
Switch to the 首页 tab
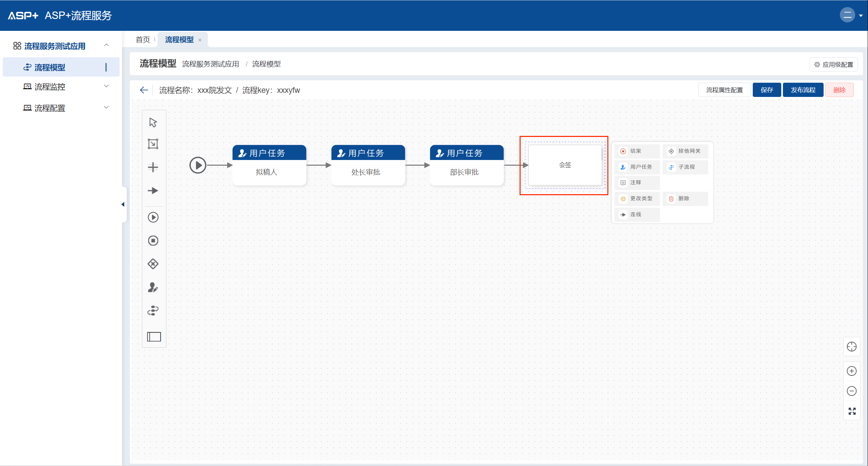tap(143, 40)
